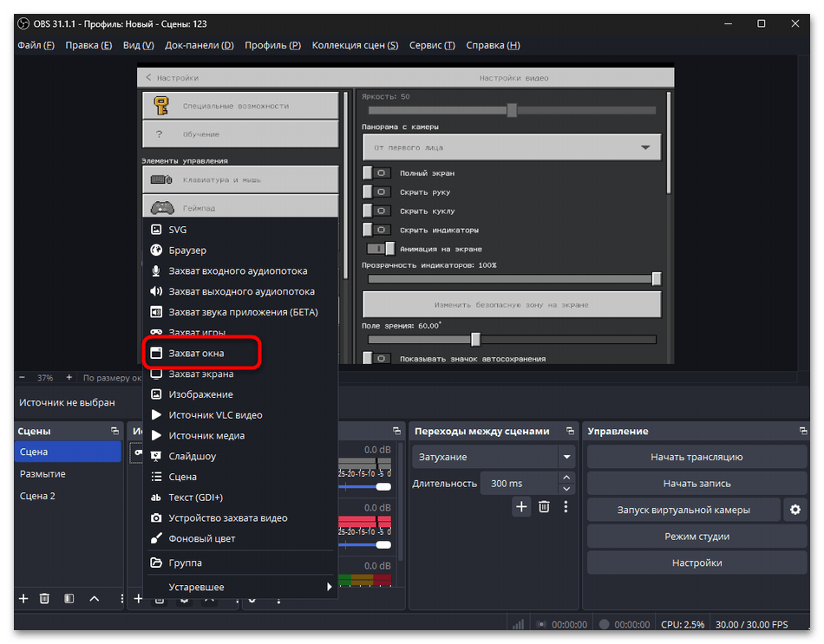Screen dimensions: 824x644
Task: Zoom out preview with minus icon
Action: pos(22,377)
